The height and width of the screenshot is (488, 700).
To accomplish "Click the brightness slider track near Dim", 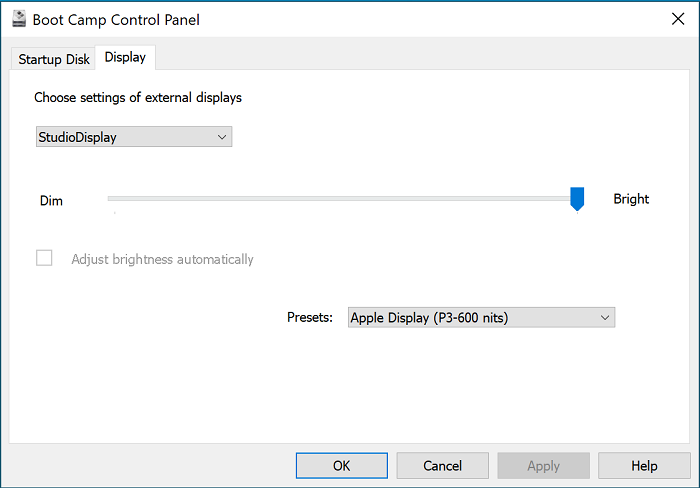I will 130,199.
